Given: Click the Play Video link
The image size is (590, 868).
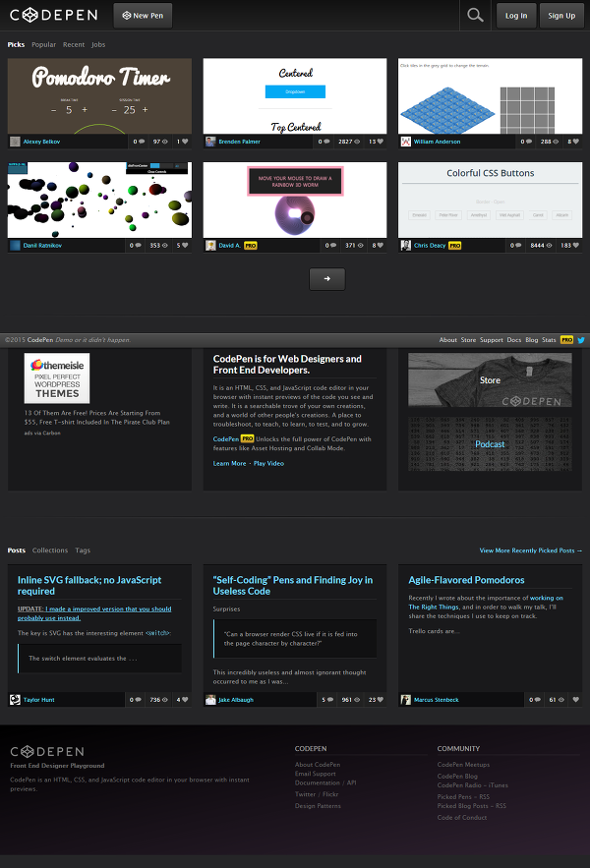Looking at the screenshot, I should click(268, 463).
